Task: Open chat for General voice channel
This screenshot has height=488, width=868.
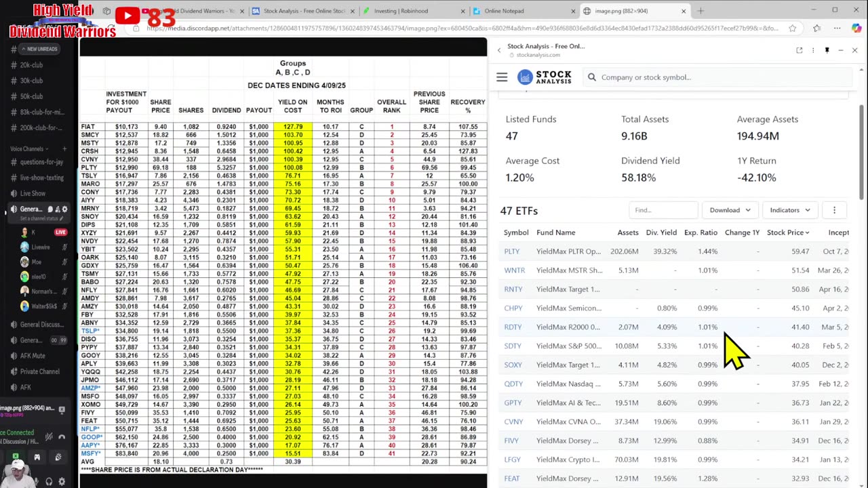Action: coord(51,209)
